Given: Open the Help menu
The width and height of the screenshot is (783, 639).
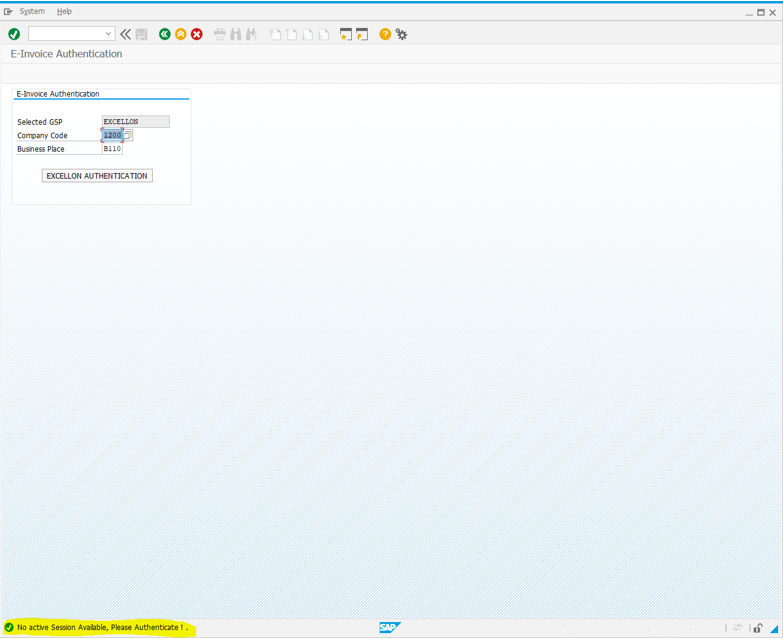Looking at the screenshot, I should [64, 11].
